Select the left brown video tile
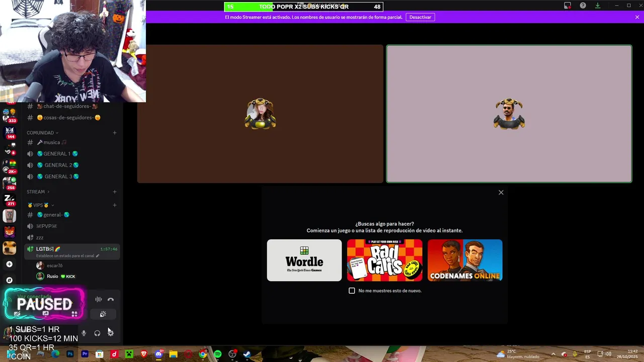 pyautogui.click(x=260, y=114)
